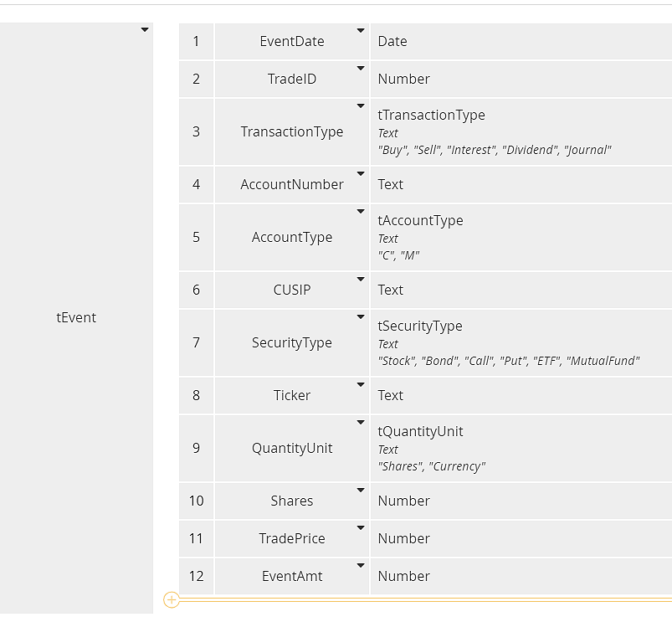Select the TradePrice name cell

pos(291,538)
